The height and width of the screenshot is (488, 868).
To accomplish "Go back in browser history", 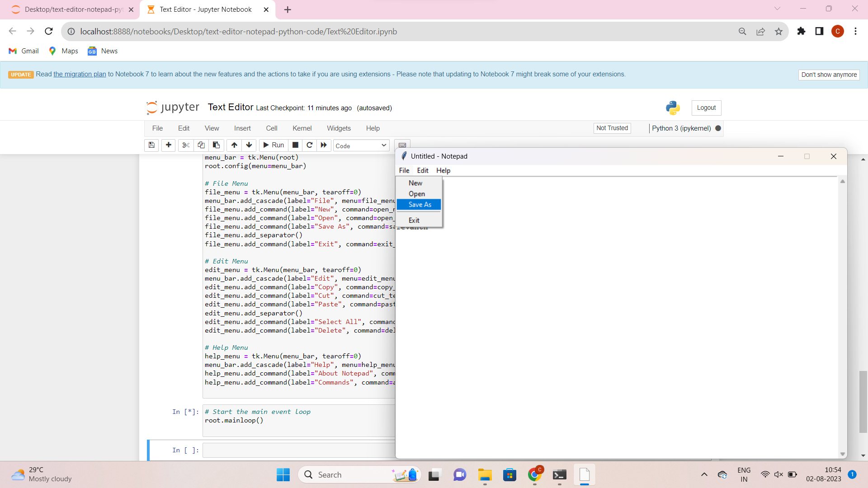I will 13,31.
